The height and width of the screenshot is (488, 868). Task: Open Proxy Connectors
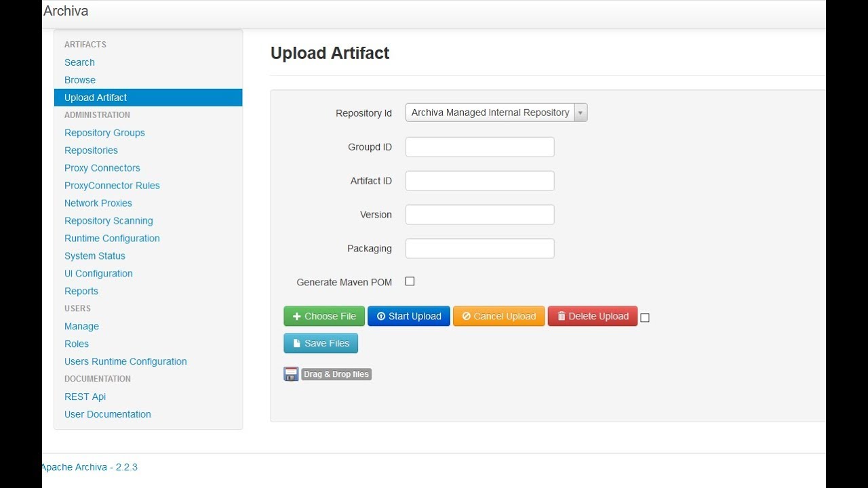click(102, 168)
